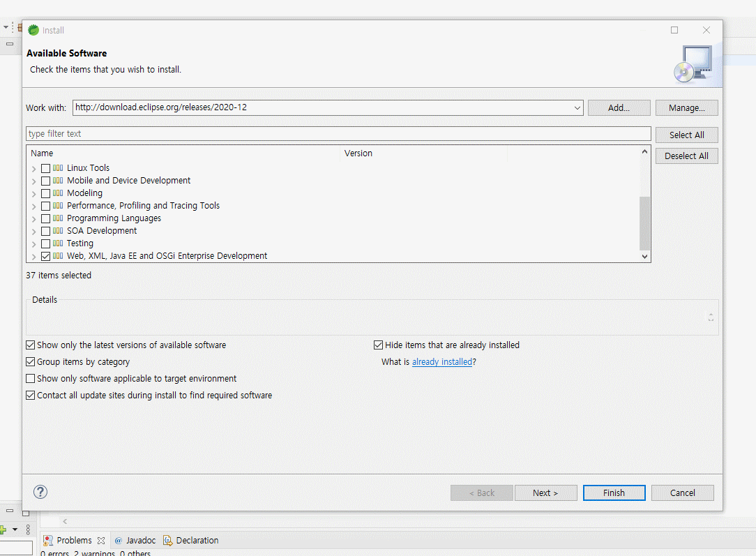The image size is (756, 556).
Task: Expand the SOA Development node
Action: (x=33, y=232)
